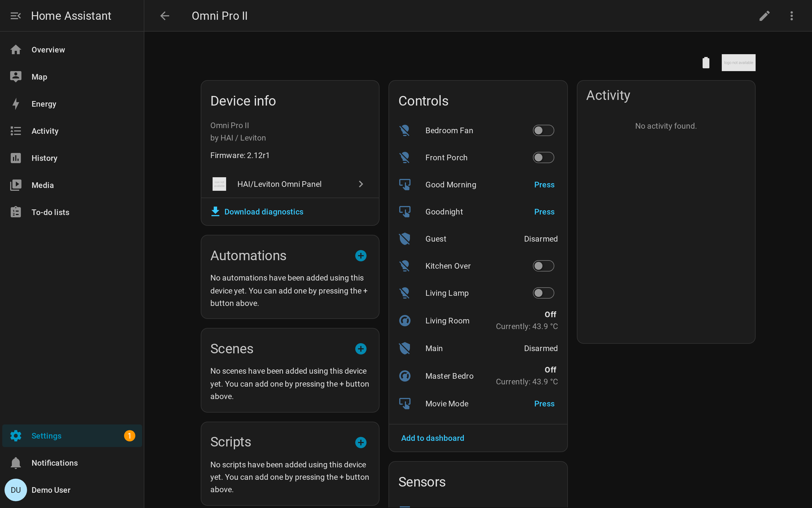Open the Living Lamp entity name
Screen dimensions: 812x508
click(447, 293)
